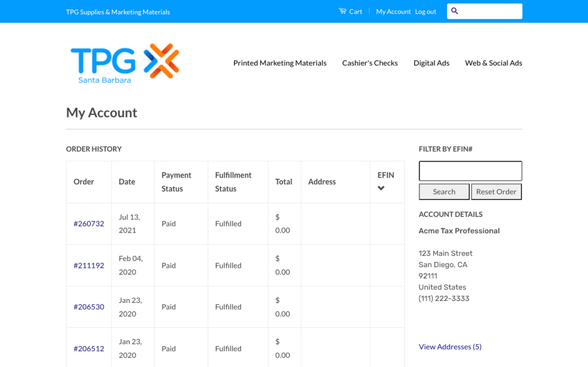Viewport: 588px width, 367px height.
Task: Sort orders using the EFIN chevron
Action: point(381,189)
